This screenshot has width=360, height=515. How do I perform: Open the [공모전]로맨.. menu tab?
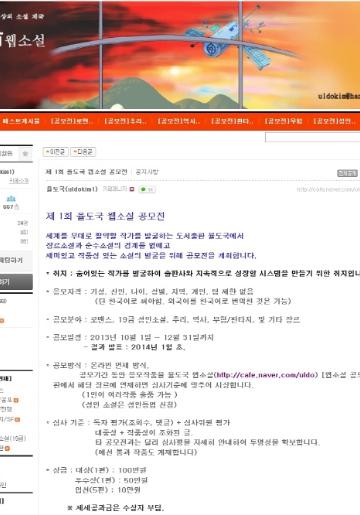[x=71, y=121]
